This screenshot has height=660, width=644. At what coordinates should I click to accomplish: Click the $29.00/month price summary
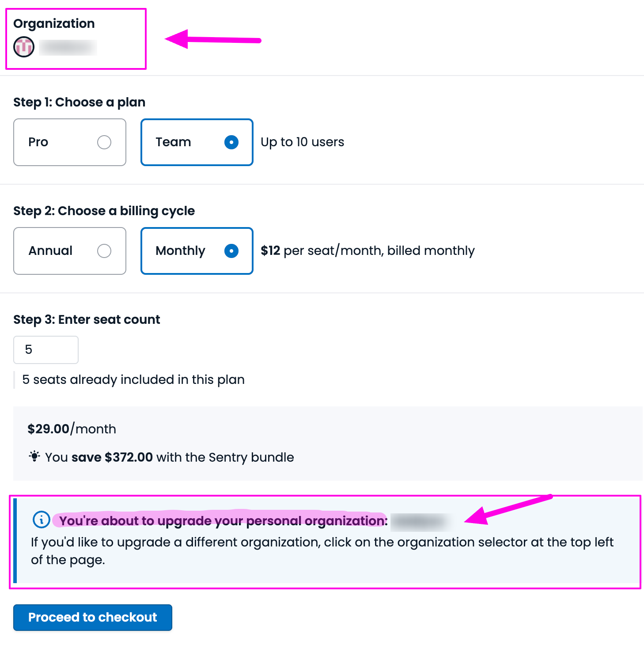pos(72,429)
